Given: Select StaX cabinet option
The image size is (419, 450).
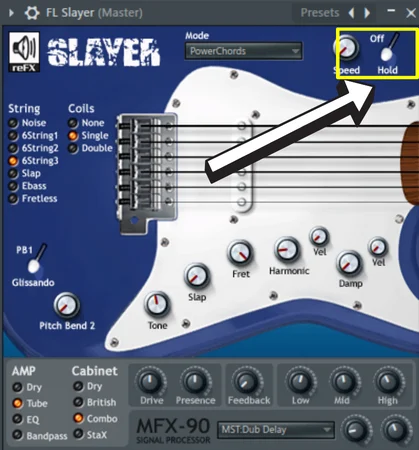Looking at the screenshot, I should click(x=90, y=434).
